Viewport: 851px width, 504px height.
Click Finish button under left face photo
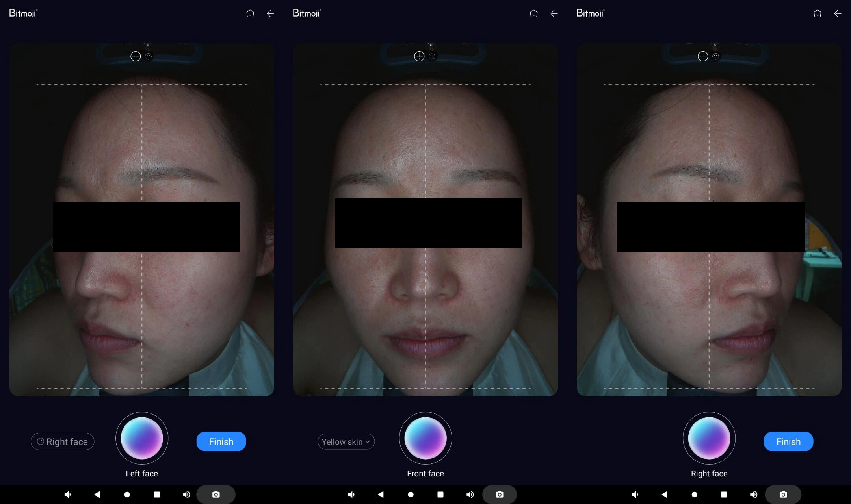pyautogui.click(x=221, y=441)
